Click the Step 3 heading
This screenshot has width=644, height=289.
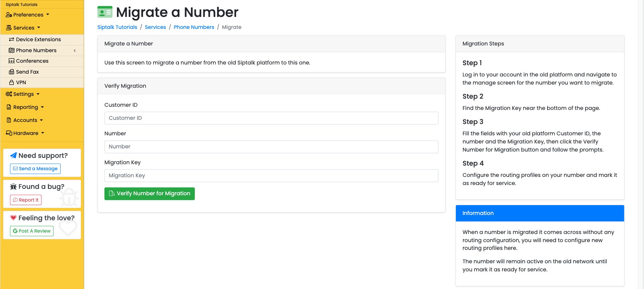pos(473,122)
